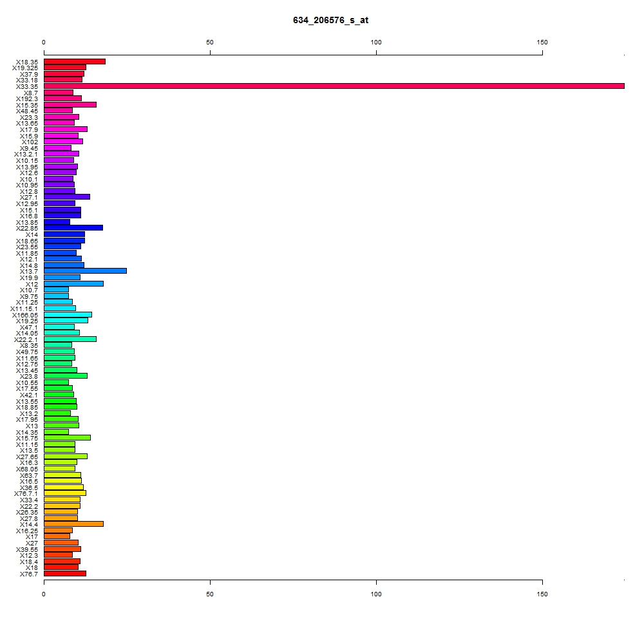This screenshot has height=644, width=644.
Task: Select the X33.35 row label
Action: coord(26,87)
